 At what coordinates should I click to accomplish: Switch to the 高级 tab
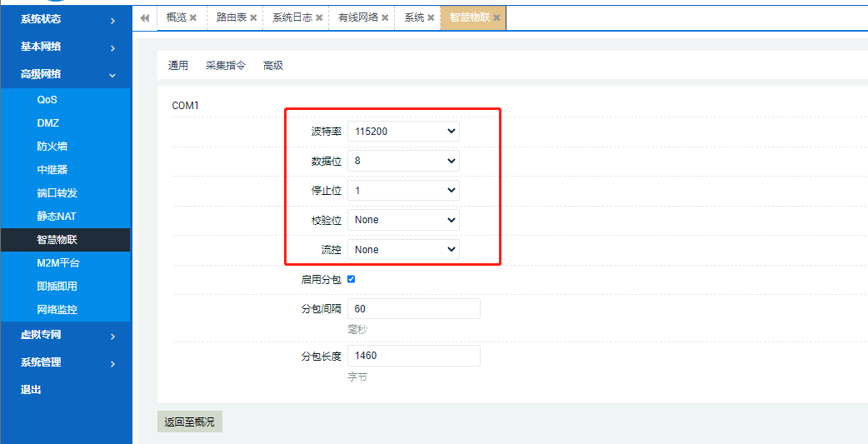(x=273, y=66)
